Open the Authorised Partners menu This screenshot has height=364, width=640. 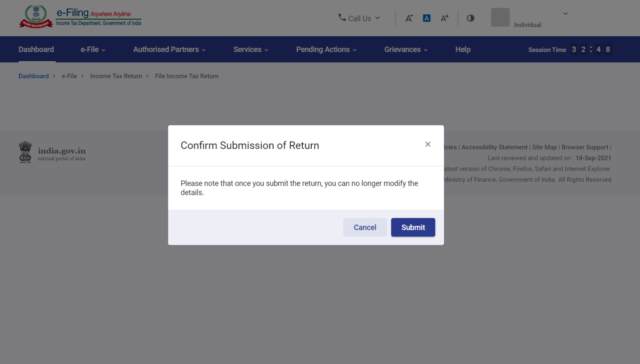(x=169, y=50)
